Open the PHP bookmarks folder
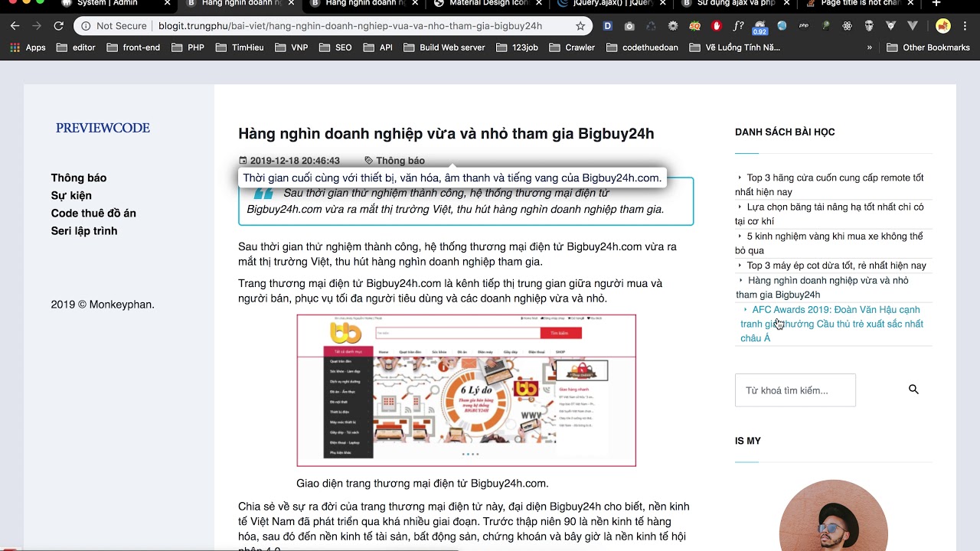Screen dimensions: 980x551 [188, 47]
